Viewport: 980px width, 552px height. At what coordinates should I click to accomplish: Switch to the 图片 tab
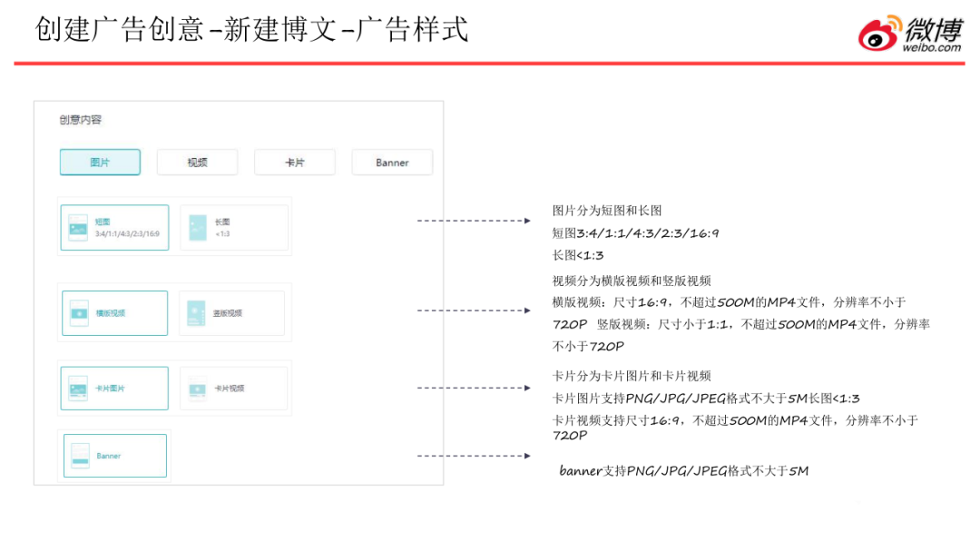click(x=100, y=163)
